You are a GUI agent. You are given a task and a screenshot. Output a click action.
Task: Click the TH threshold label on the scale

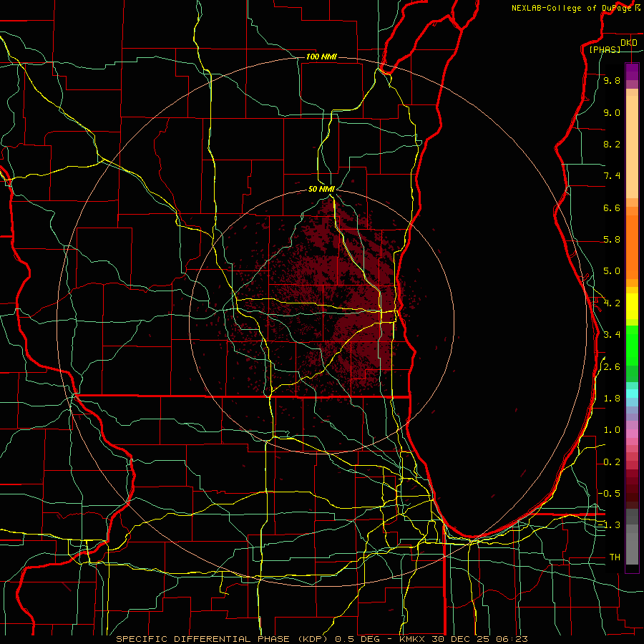pyautogui.click(x=615, y=557)
